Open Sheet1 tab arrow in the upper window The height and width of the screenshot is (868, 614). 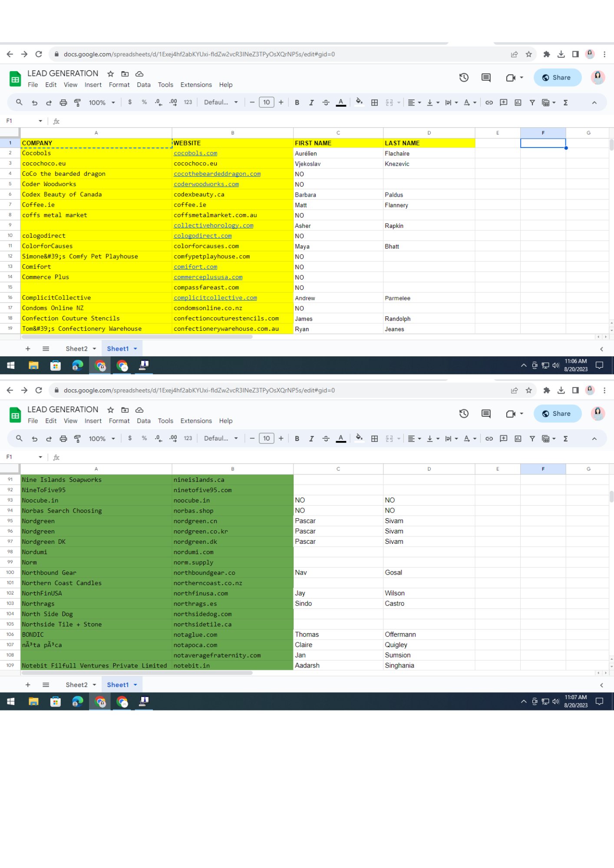pos(135,349)
